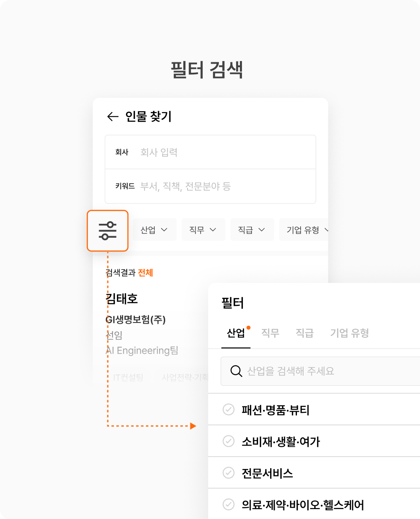Switch to the 기업 유형 tab in filter panel

(x=349, y=333)
